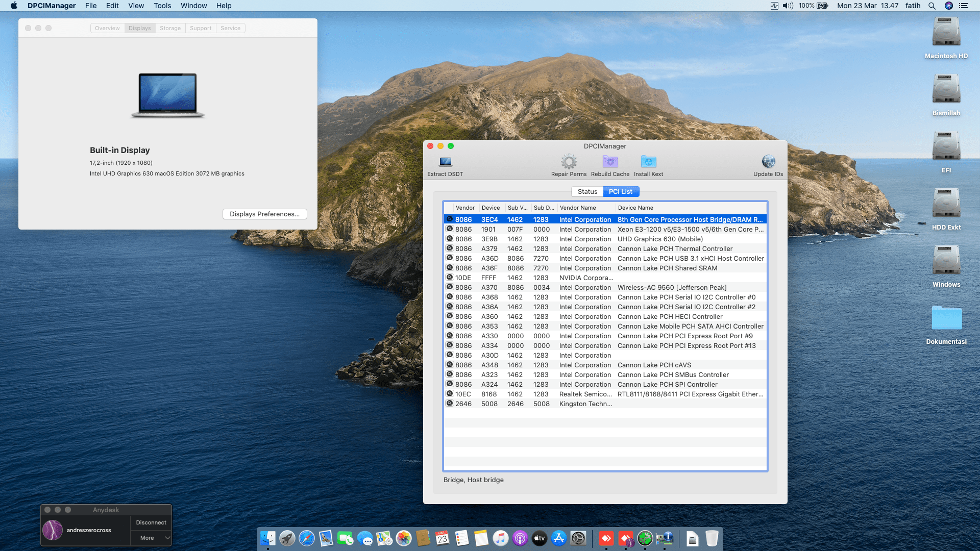Open Spotlight search in the menu bar
The height and width of the screenshot is (551, 980).
[x=932, y=6]
